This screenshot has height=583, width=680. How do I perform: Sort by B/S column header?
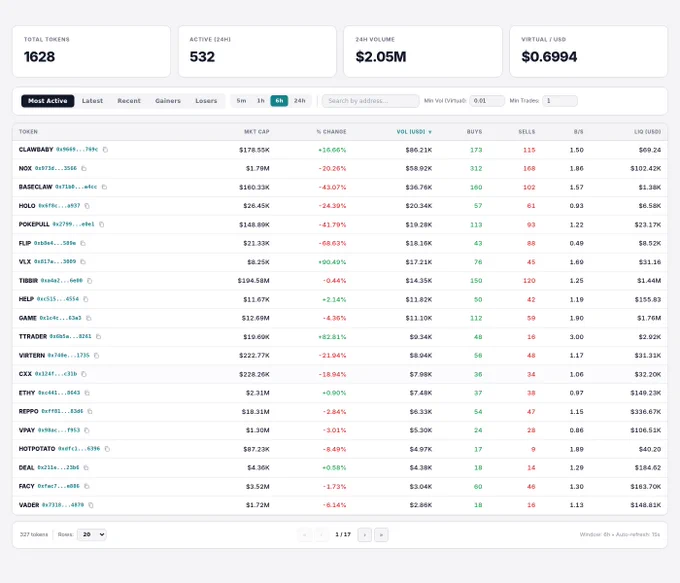579,132
